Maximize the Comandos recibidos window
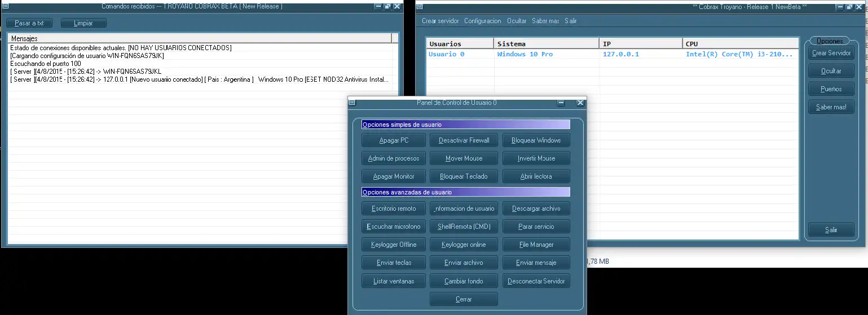The image size is (868, 315). (x=387, y=6)
